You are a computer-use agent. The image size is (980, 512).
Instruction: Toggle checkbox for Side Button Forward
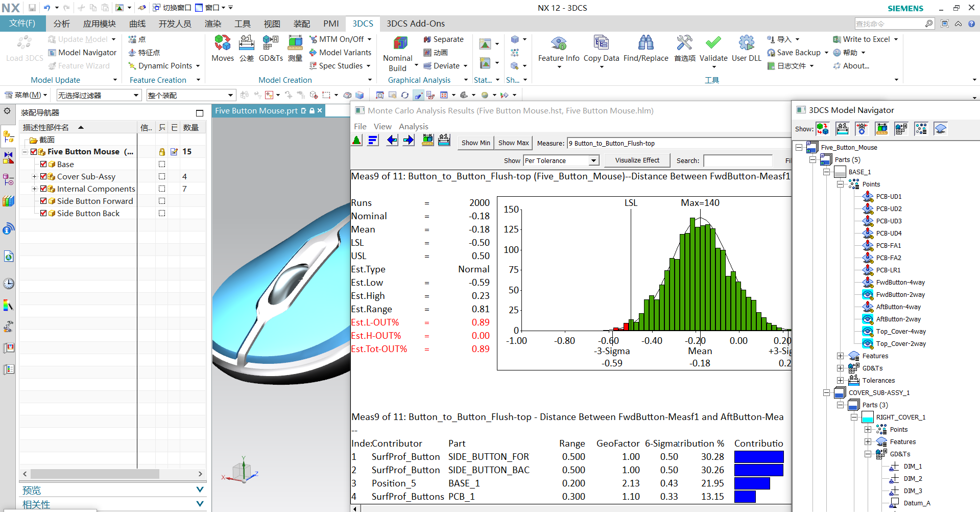click(43, 201)
